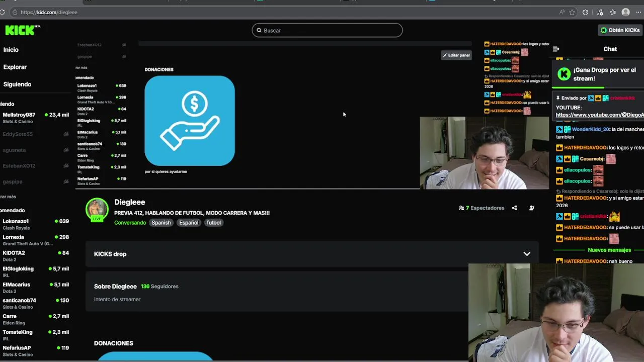Open Mellstroy987 channel in sidebar
644x362 pixels.
[x=35, y=118]
